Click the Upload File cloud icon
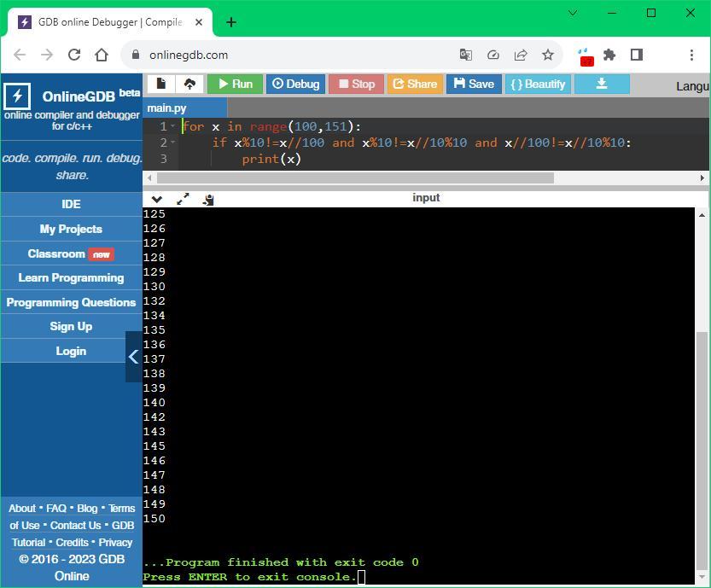Image resolution: width=711 pixels, height=588 pixels. point(189,84)
